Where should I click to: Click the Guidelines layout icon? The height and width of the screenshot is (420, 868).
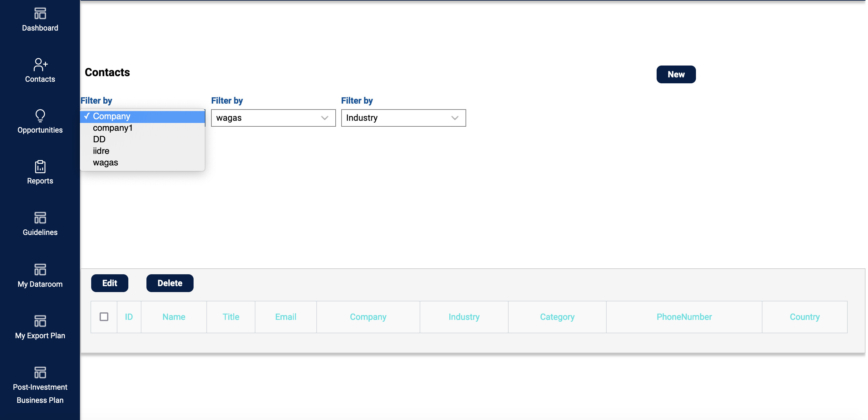(x=40, y=217)
